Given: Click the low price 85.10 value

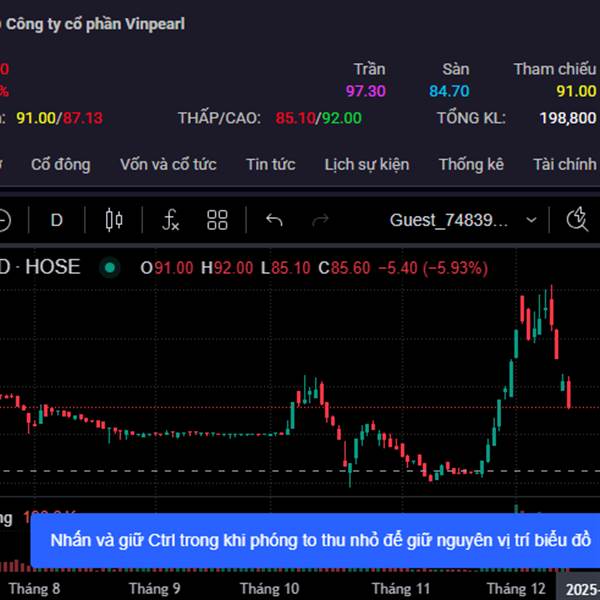Looking at the screenshot, I should [295, 118].
